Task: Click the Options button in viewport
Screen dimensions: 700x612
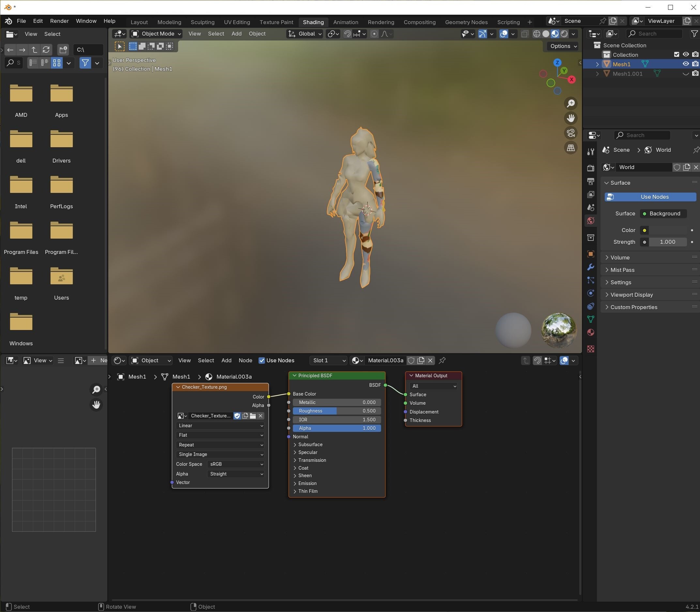Action: click(563, 46)
